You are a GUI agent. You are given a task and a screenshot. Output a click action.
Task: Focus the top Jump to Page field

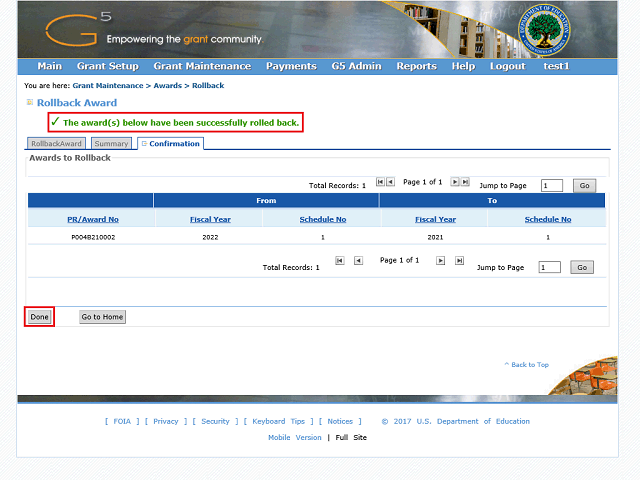tap(552, 186)
